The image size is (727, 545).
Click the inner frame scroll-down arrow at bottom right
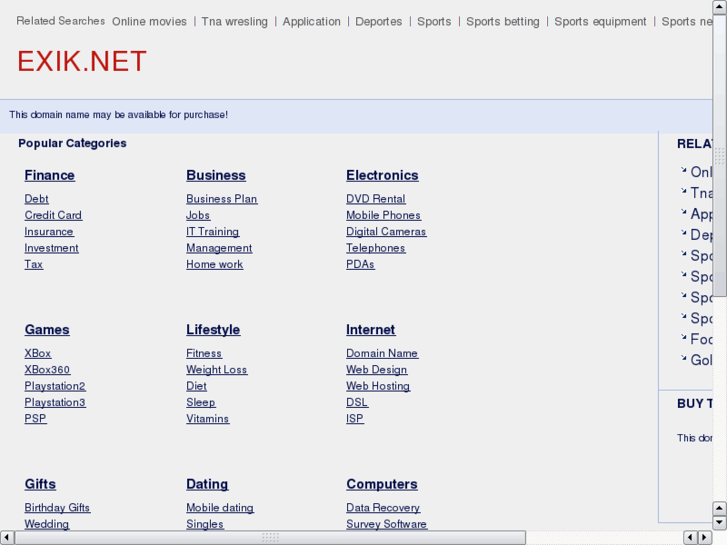point(719,523)
